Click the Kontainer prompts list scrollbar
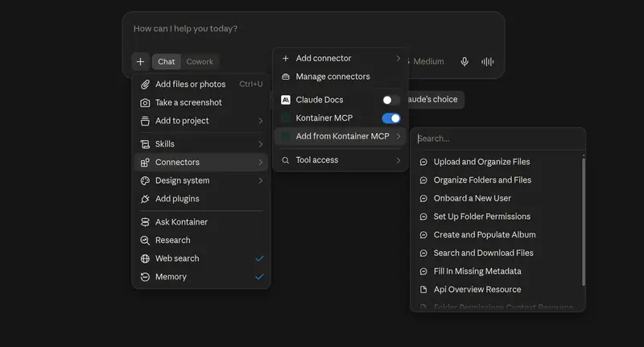The height and width of the screenshot is (347, 644). pos(584,221)
